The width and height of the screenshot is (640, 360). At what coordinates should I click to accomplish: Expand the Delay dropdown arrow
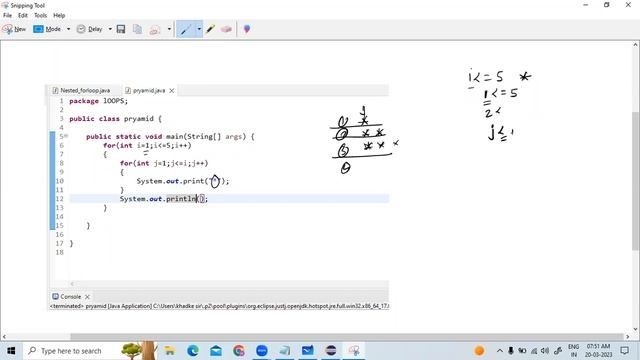coord(110,29)
